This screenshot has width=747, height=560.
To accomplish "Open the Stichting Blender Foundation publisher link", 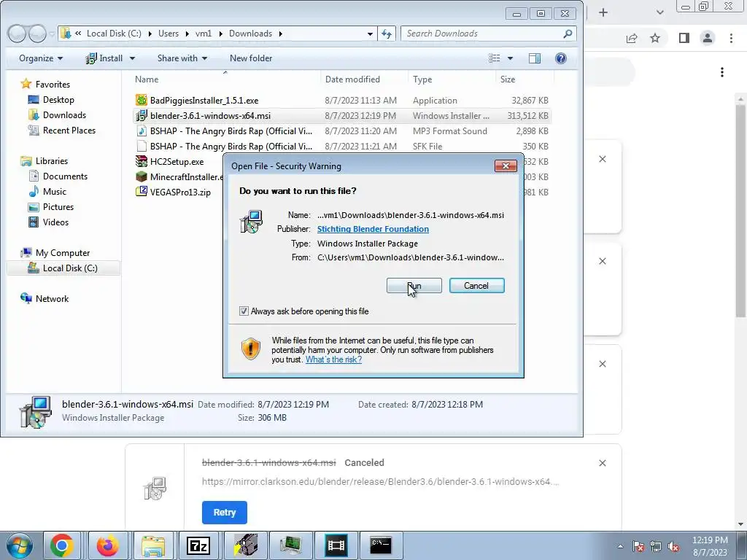I will pyautogui.click(x=373, y=229).
